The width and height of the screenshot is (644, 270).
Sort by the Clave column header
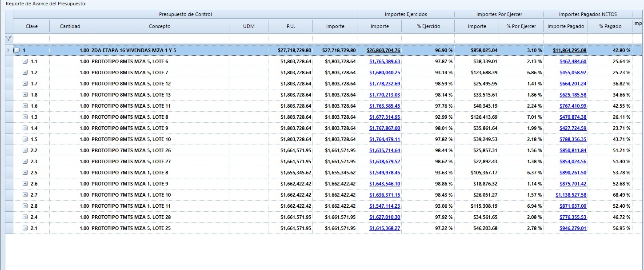pos(32,26)
